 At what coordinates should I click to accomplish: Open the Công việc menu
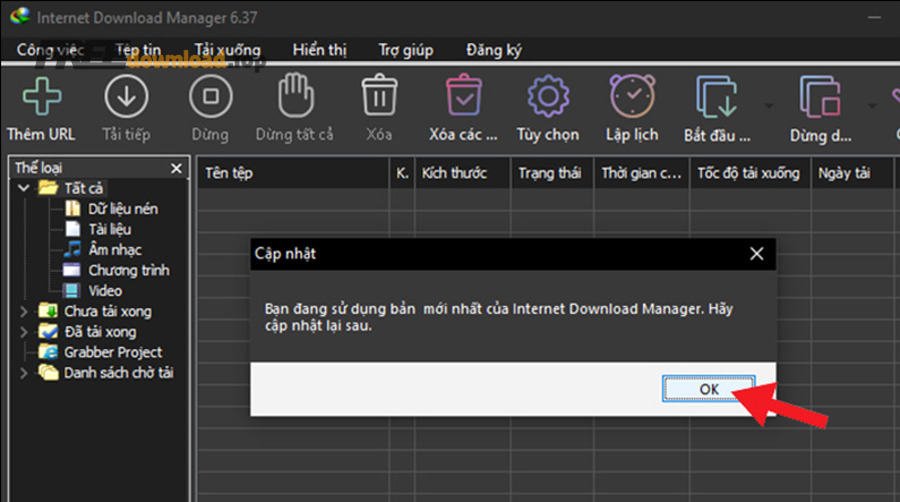pyautogui.click(x=51, y=50)
